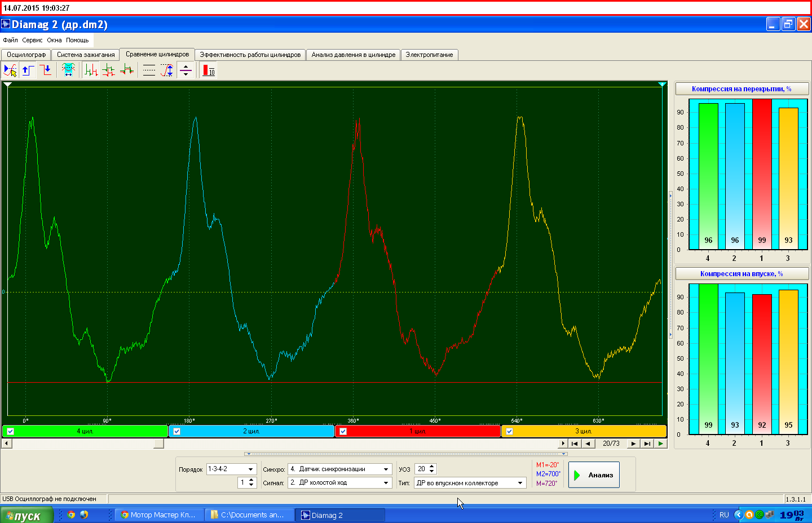Click the green @ mail agent tray icon

[x=760, y=515]
